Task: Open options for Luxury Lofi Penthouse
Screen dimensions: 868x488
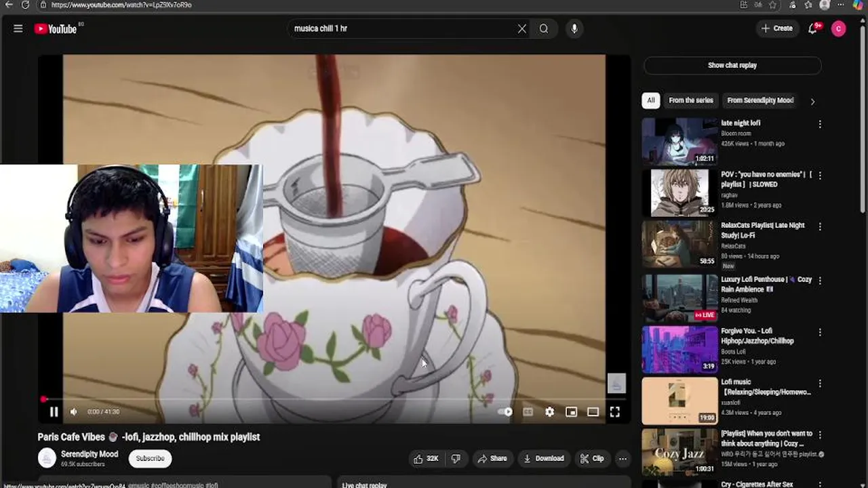Action: pyautogui.click(x=820, y=280)
